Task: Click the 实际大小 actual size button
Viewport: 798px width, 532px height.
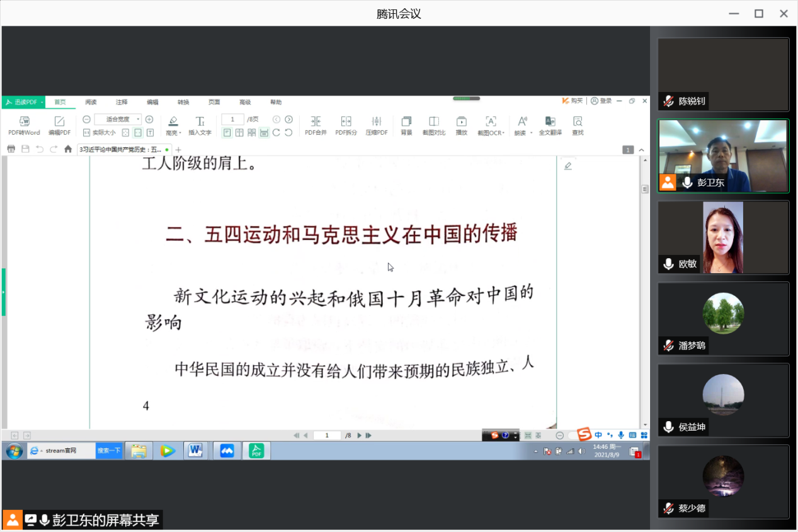Action: coord(100,133)
